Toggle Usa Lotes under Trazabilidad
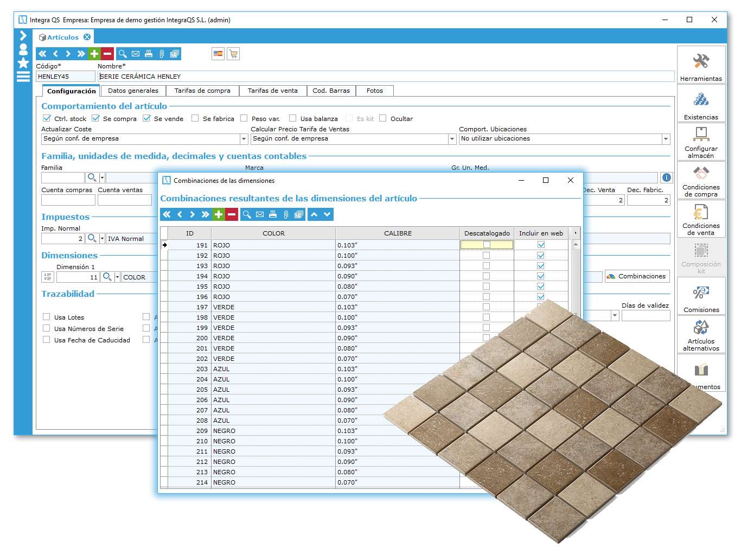Image resolution: width=741 pixels, height=560 pixels. pos(47,316)
